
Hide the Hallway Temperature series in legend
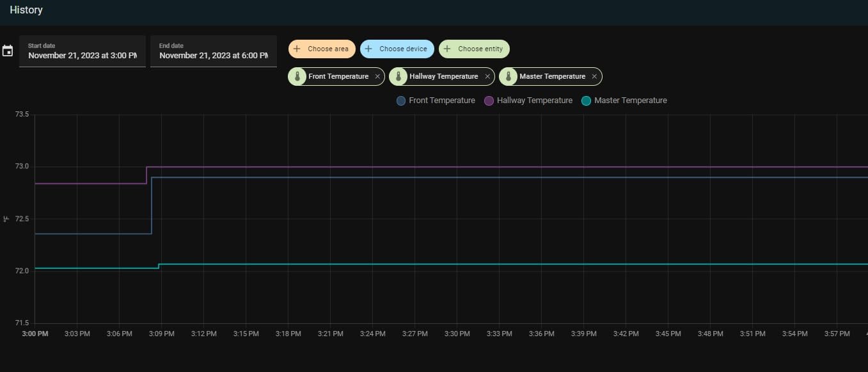coord(528,101)
